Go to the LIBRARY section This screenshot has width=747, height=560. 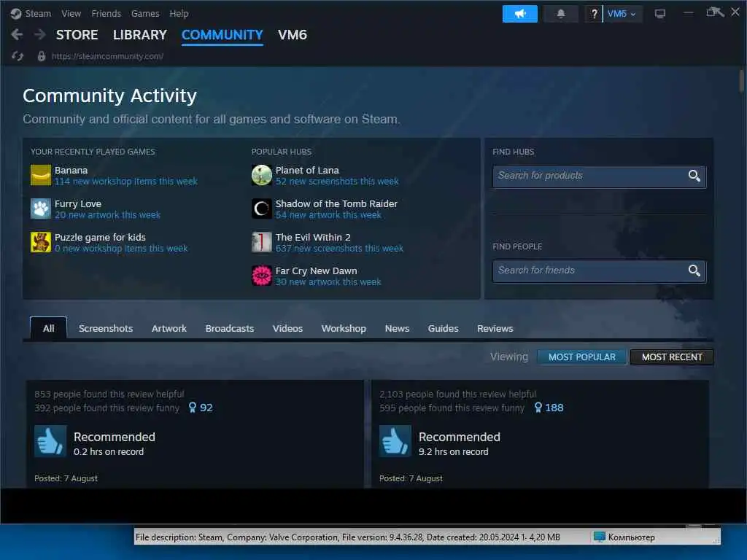[139, 35]
